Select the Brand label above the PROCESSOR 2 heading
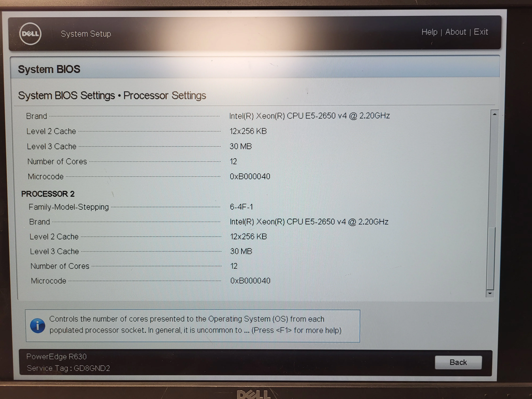Image resolution: width=532 pixels, height=399 pixels. coord(37,116)
